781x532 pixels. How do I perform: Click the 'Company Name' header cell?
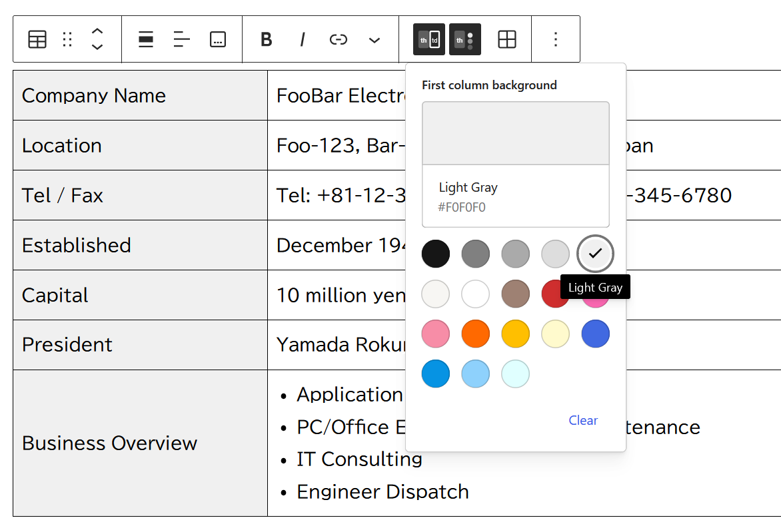(140, 96)
